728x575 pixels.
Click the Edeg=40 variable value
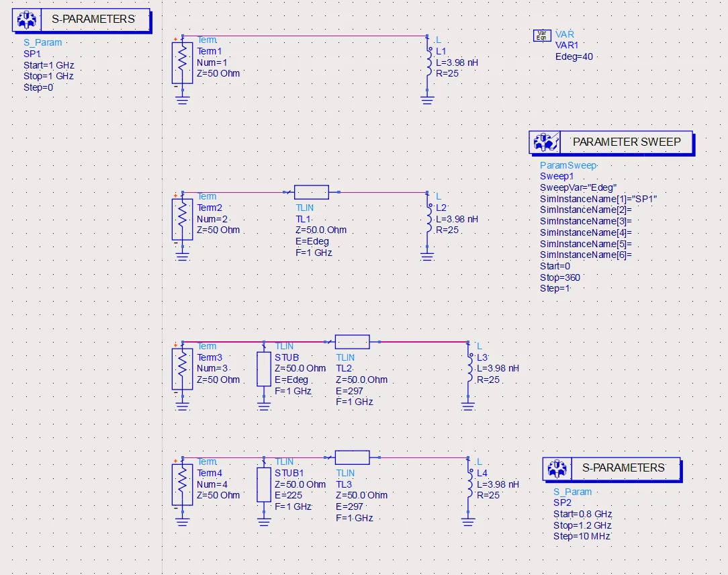[574, 56]
